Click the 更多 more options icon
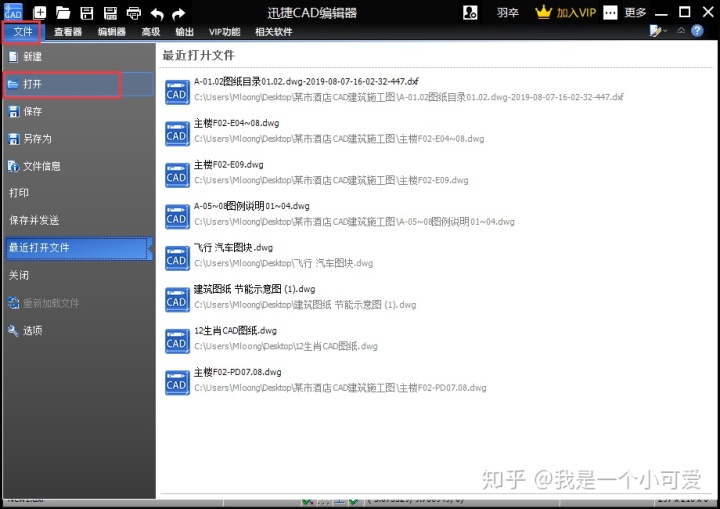The width and height of the screenshot is (720, 509). point(610,12)
